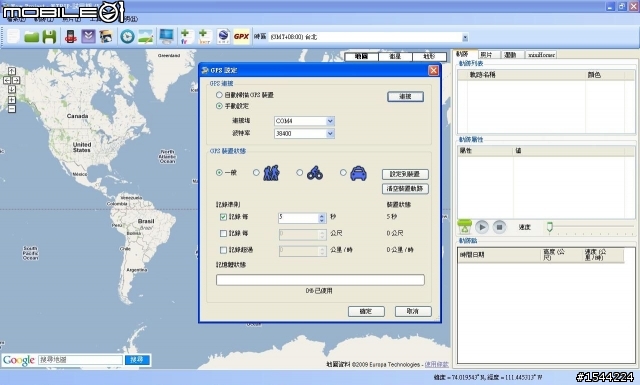Click the blue clock toolbar icon
The height and width of the screenshot is (385, 640).
click(127, 37)
